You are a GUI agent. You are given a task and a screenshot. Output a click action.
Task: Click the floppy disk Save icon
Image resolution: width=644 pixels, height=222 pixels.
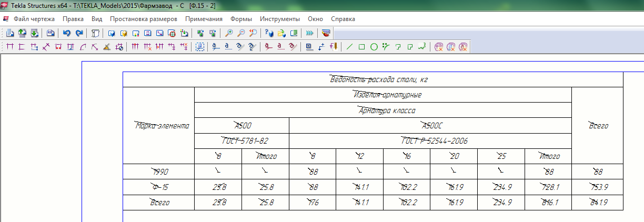51,33
